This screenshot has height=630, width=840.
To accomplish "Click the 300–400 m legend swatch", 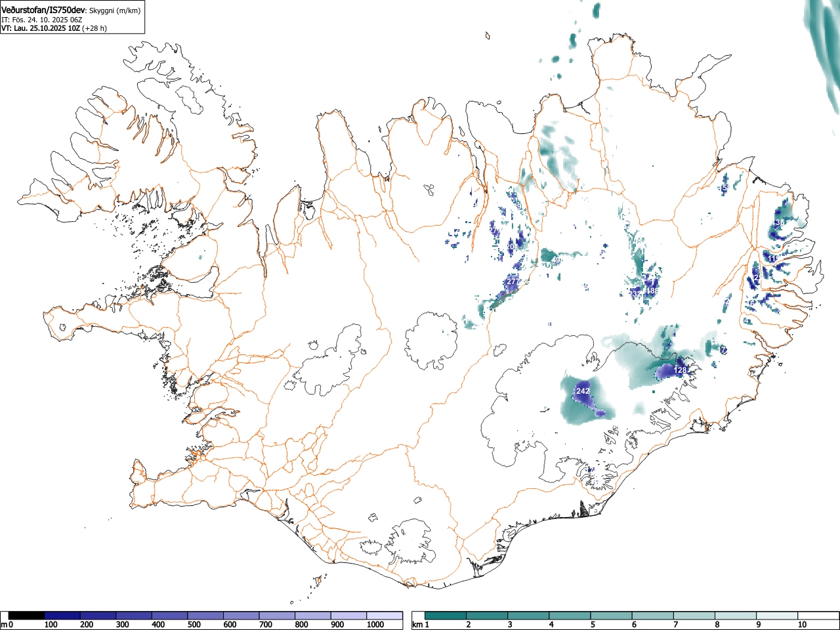I will 134,616.
